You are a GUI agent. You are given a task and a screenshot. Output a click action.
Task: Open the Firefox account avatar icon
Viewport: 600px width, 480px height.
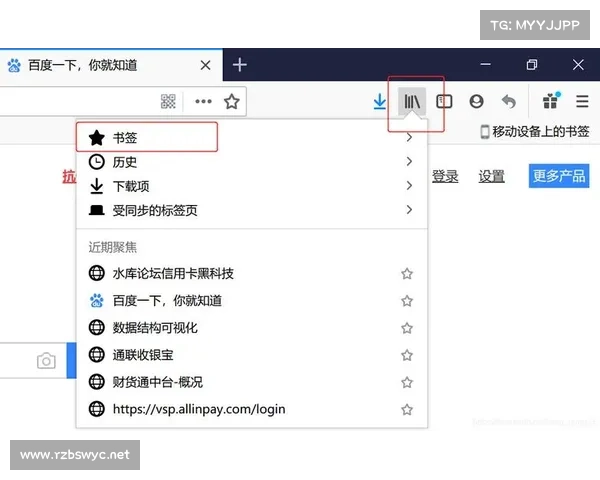click(x=476, y=101)
